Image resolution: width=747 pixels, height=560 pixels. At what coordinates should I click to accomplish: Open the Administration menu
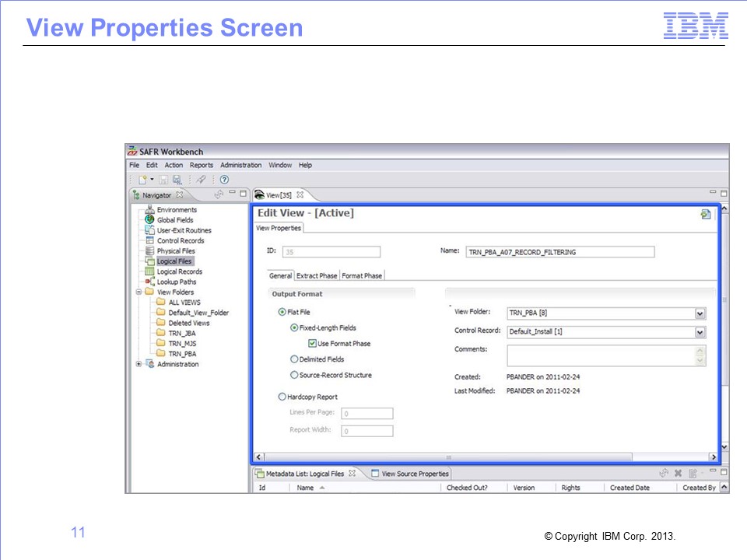[x=240, y=165]
